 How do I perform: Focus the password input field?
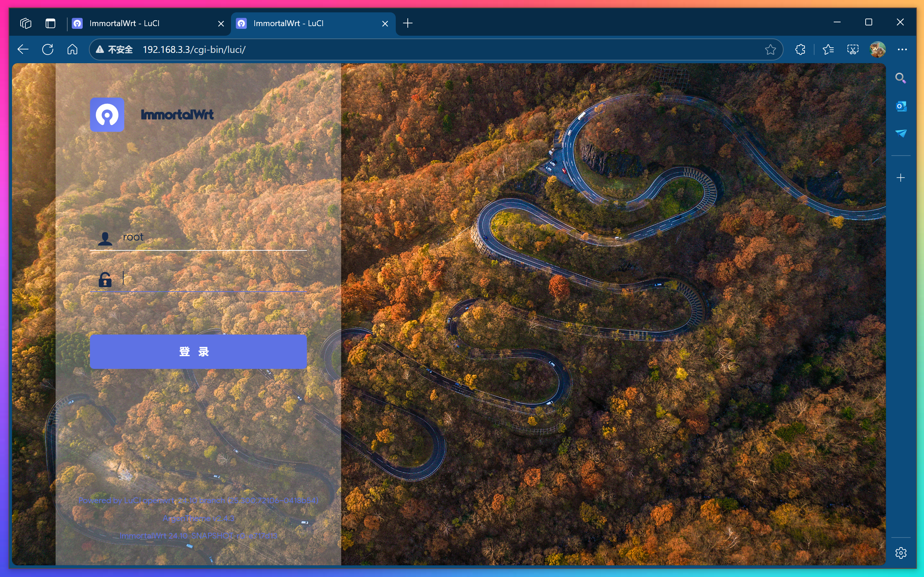click(213, 279)
